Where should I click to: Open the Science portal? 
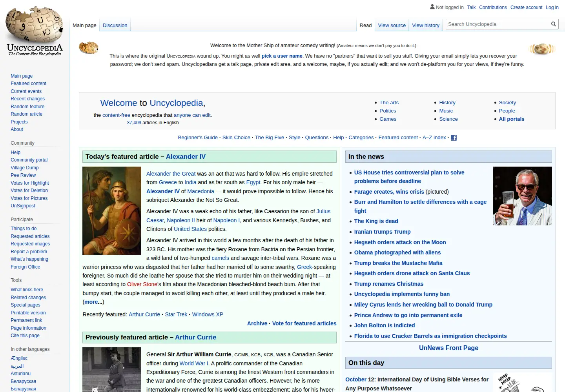pyautogui.click(x=448, y=119)
